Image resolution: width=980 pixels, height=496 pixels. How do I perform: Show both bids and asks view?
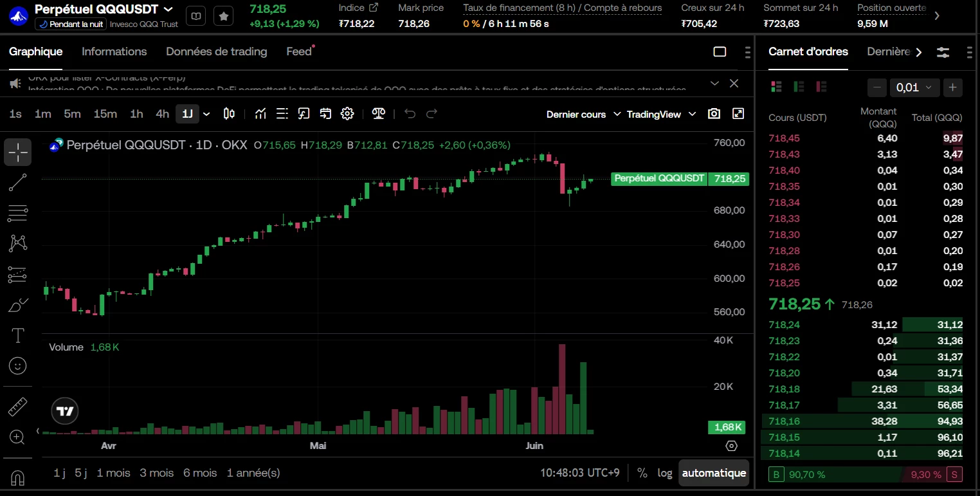click(x=776, y=87)
